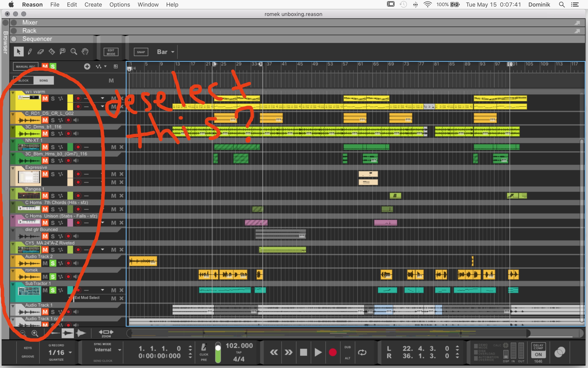Unmute the Pangea 1 track
This screenshot has height=368, width=588.
click(45, 196)
